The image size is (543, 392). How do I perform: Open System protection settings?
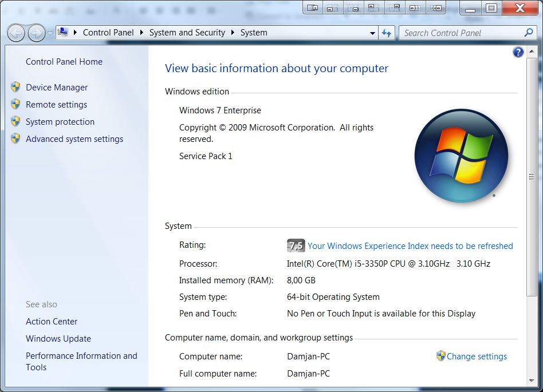60,122
